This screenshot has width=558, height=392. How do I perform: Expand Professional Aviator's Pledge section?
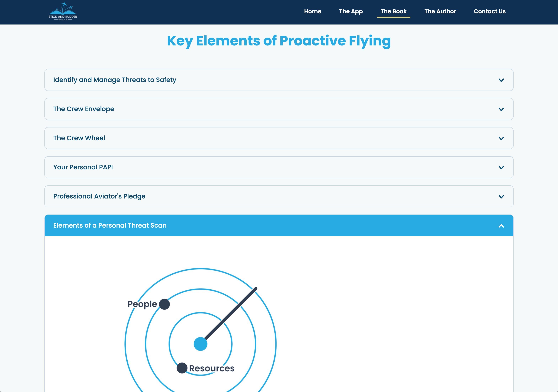click(x=279, y=196)
